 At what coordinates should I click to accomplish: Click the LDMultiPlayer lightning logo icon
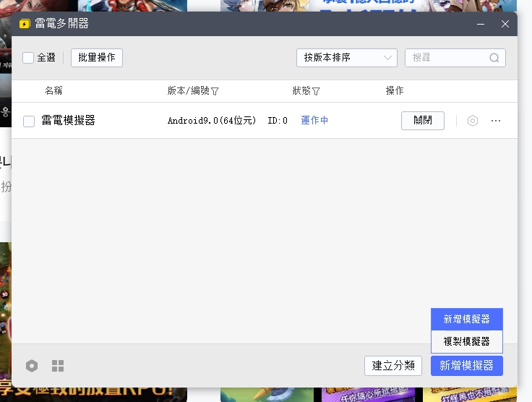coord(25,24)
